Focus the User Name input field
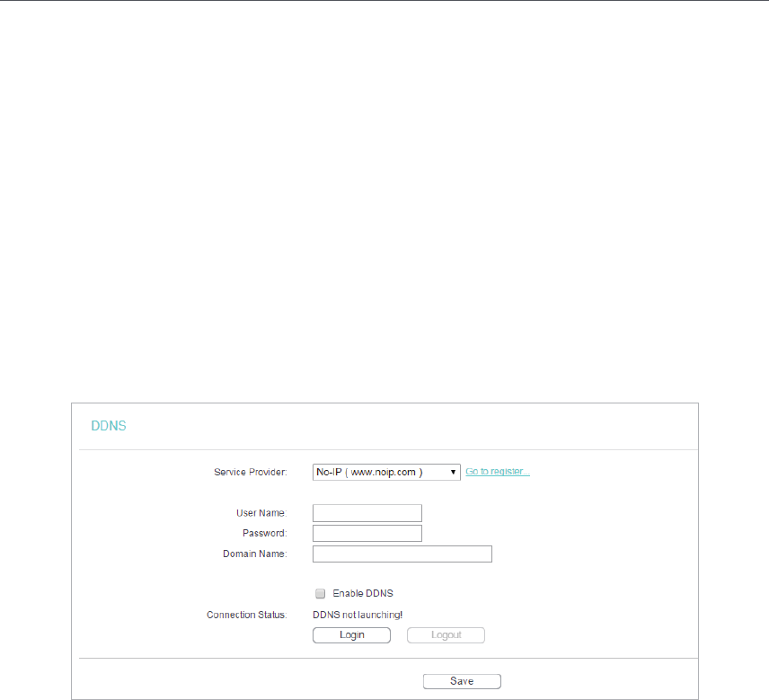This screenshot has width=769, height=700. (367, 513)
